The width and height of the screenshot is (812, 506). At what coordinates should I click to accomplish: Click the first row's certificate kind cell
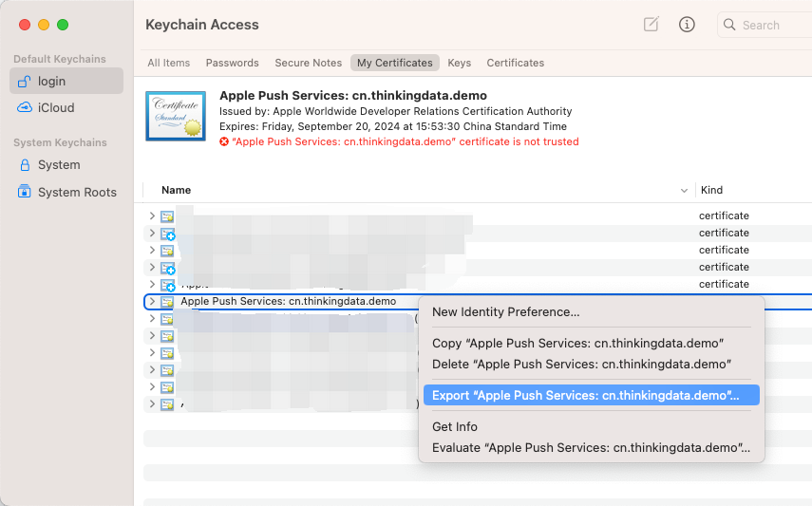[724, 216]
